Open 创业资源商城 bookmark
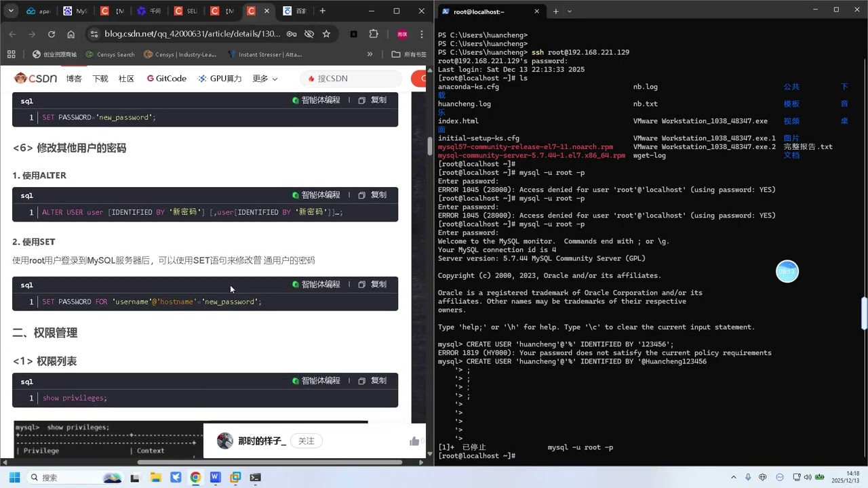The width and height of the screenshot is (868, 488). pos(55,54)
